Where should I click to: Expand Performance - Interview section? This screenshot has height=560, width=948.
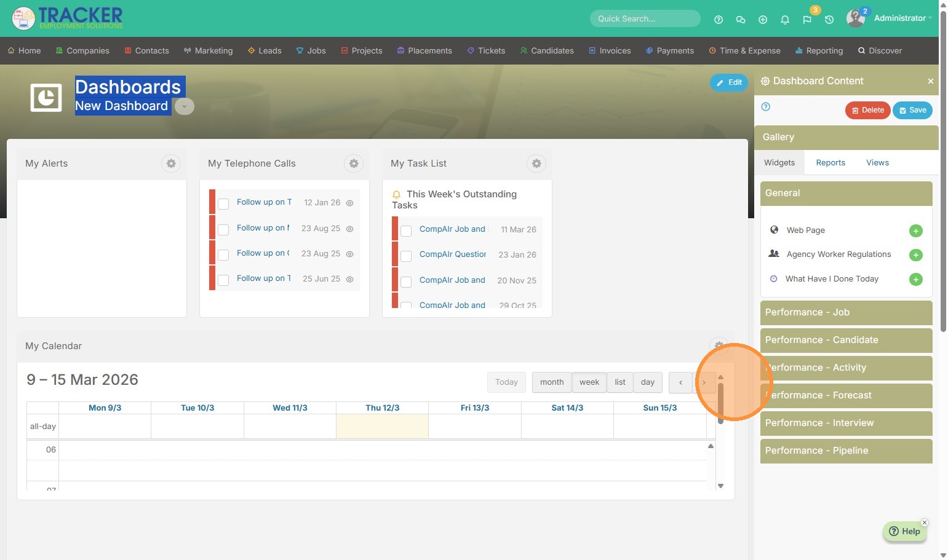pyautogui.click(x=846, y=423)
